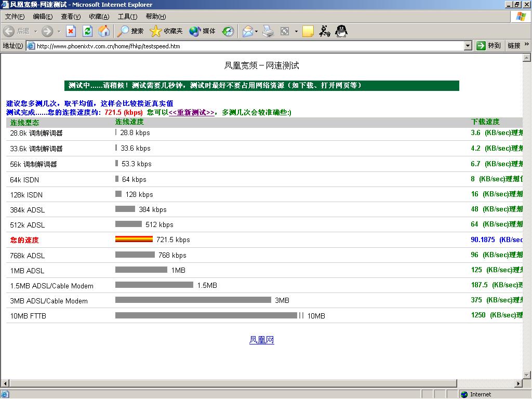Click the horizontal scrollbar thumb
The width and height of the screenshot is (532, 399).
(233, 383)
